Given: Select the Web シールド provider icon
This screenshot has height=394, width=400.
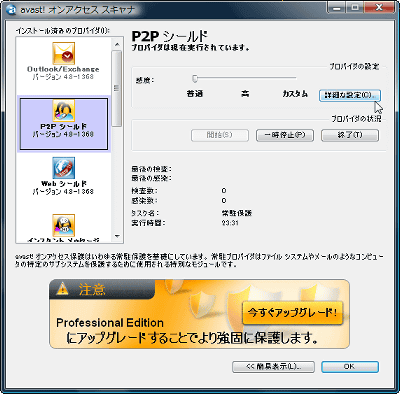Looking at the screenshot, I should (63, 168).
